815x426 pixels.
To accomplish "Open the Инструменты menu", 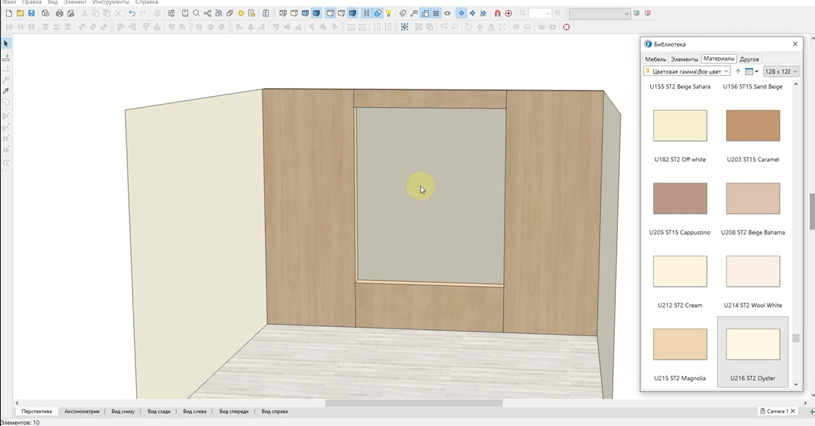I will (x=111, y=2).
